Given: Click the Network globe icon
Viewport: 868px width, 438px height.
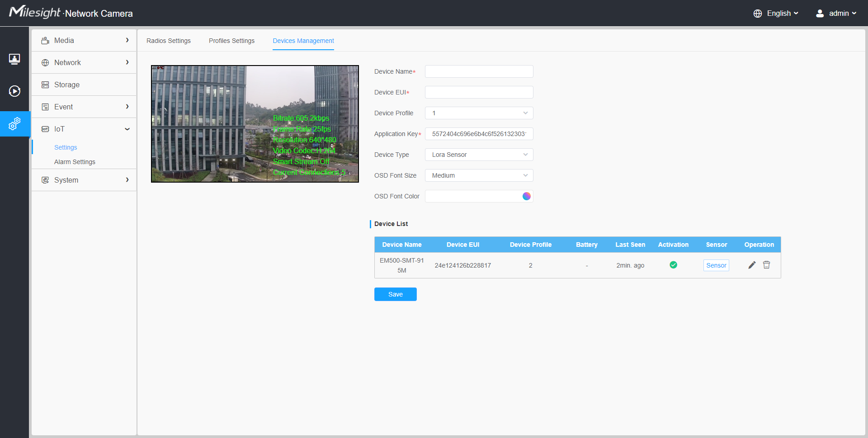Looking at the screenshot, I should click(45, 63).
